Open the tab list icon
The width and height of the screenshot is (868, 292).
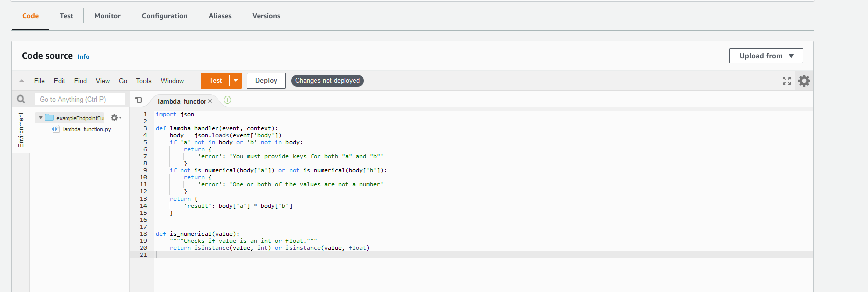(x=138, y=100)
